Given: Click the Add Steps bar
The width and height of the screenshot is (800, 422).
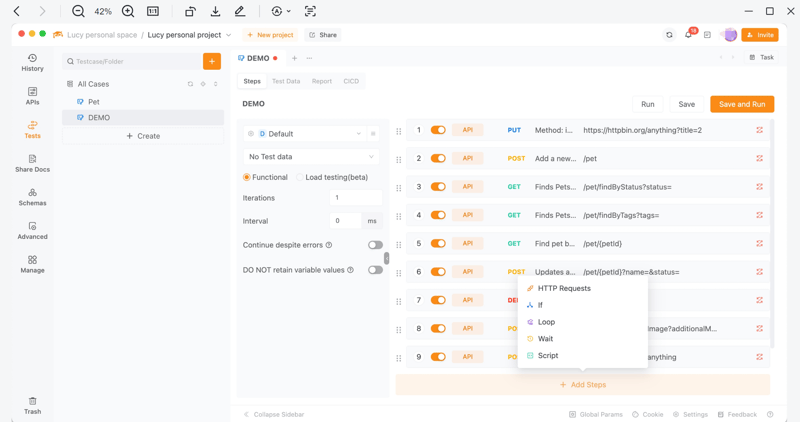Looking at the screenshot, I should [583, 385].
